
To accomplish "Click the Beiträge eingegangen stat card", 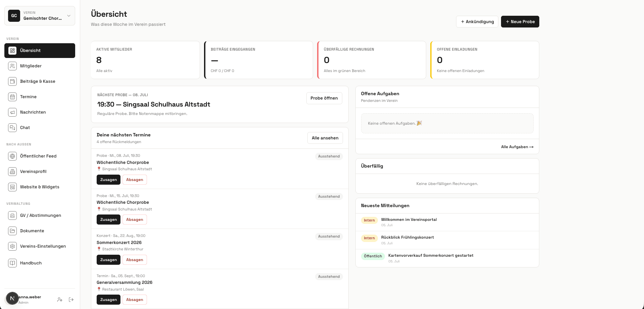I will point(258,60).
